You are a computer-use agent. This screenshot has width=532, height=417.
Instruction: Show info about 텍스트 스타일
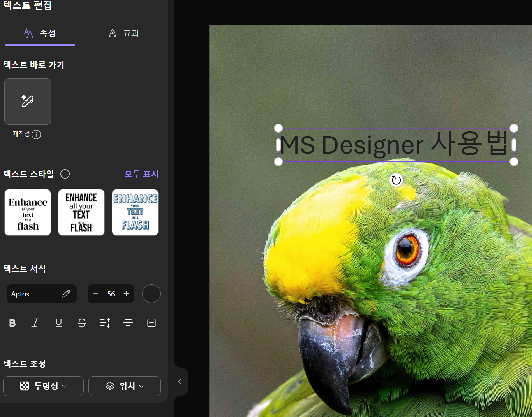65,174
